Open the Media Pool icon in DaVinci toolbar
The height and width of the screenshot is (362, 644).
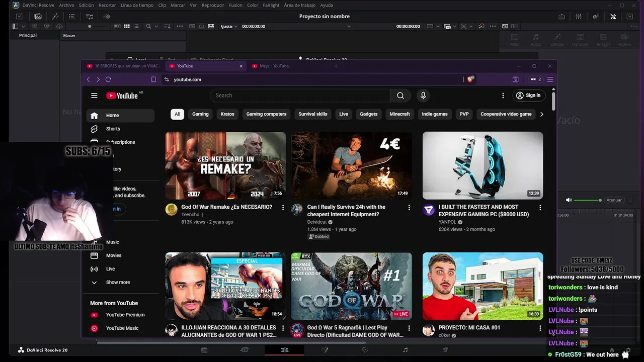pos(38,16)
